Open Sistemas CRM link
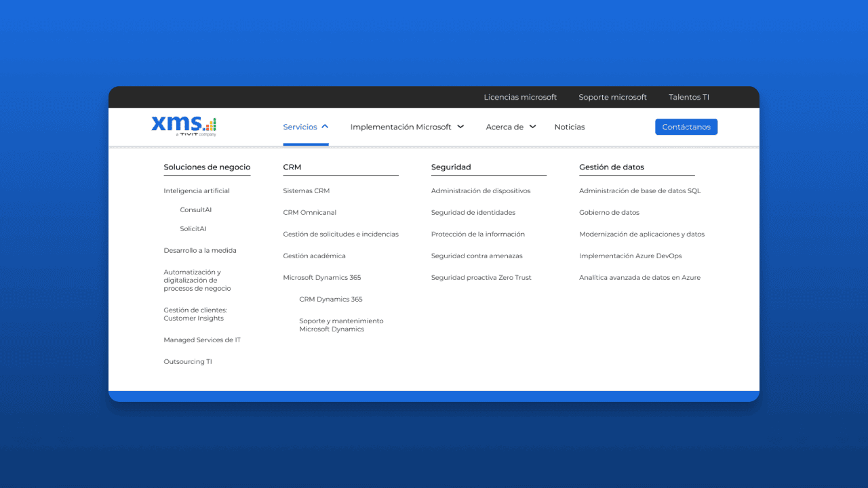This screenshot has width=868, height=488. (306, 190)
